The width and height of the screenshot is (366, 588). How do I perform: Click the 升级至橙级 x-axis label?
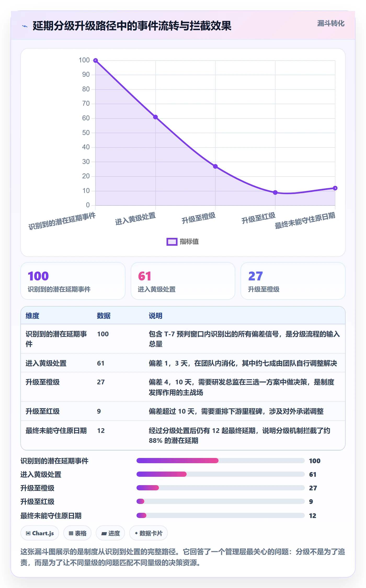(198, 218)
